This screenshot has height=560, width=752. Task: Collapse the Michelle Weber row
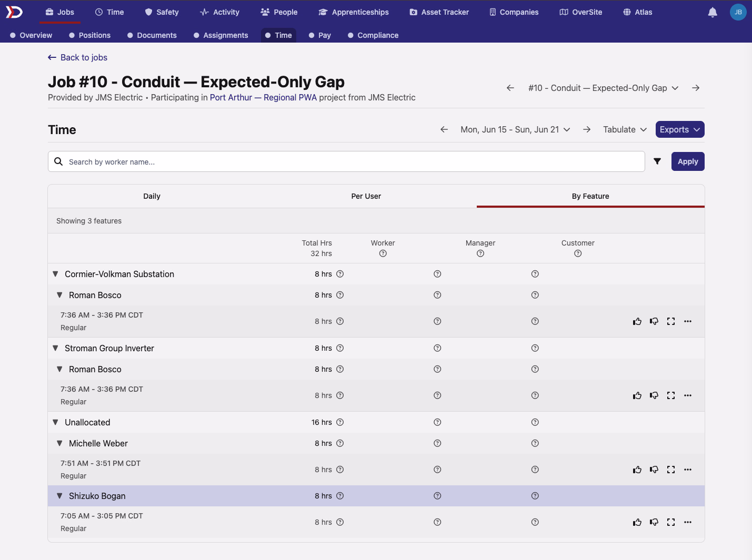pos(59,443)
